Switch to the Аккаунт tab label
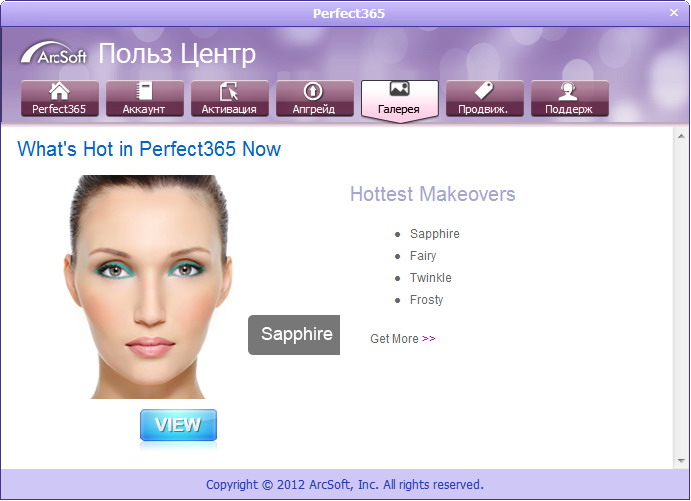Viewport: 691px width, 501px height. click(x=144, y=109)
